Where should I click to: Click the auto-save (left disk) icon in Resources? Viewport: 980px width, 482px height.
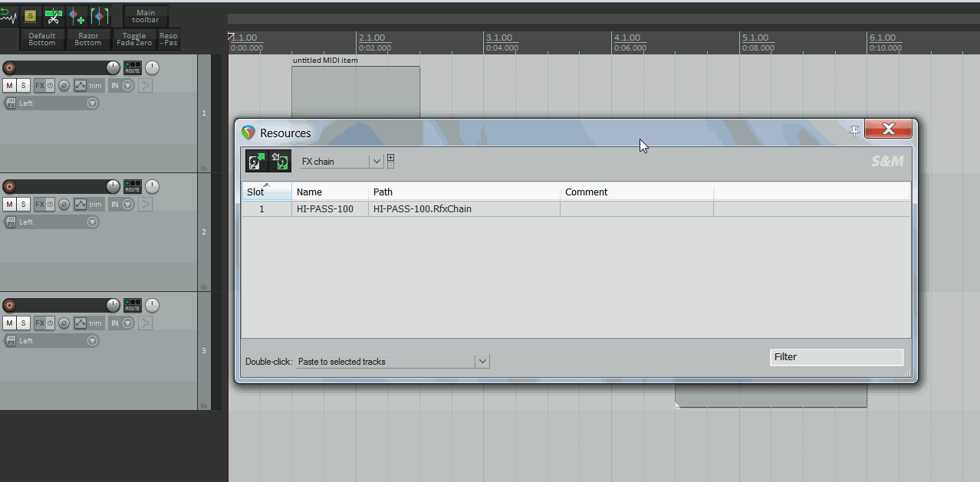click(x=256, y=161)
